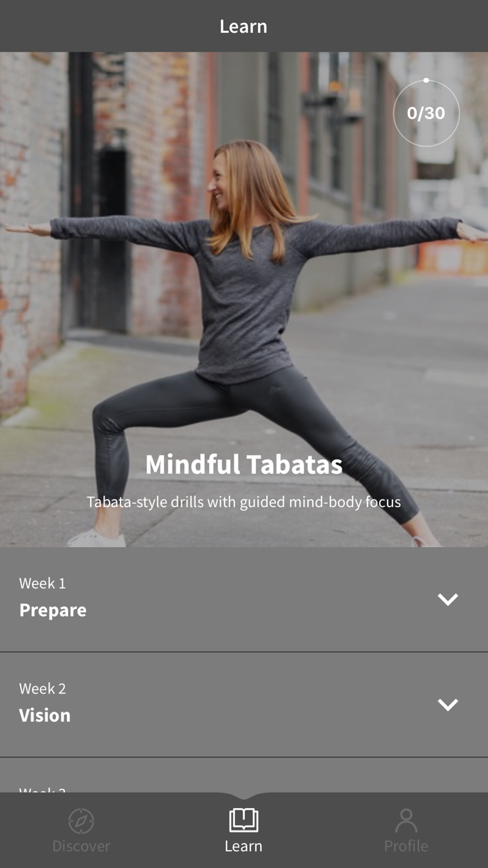Viewport: 488px width, 868px height.
Task: Tap the Mindful Tabatas title
Action: click(244, 465)
